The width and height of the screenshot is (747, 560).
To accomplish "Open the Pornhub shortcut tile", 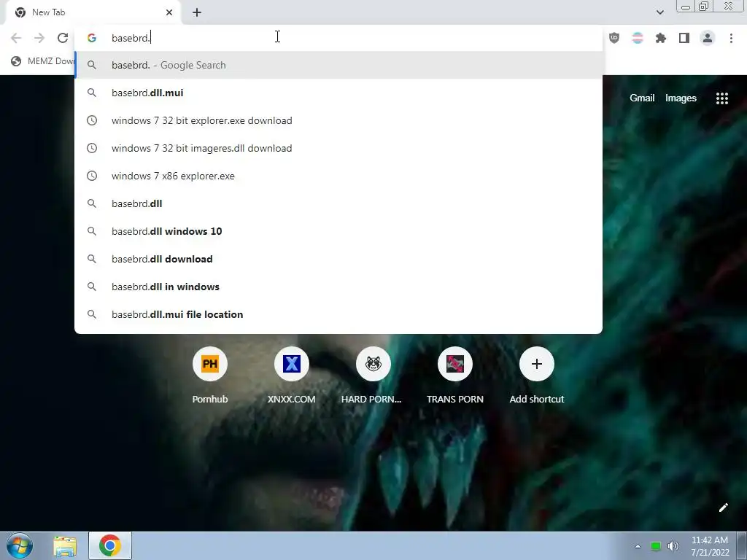I will click(x=210, y=377).
